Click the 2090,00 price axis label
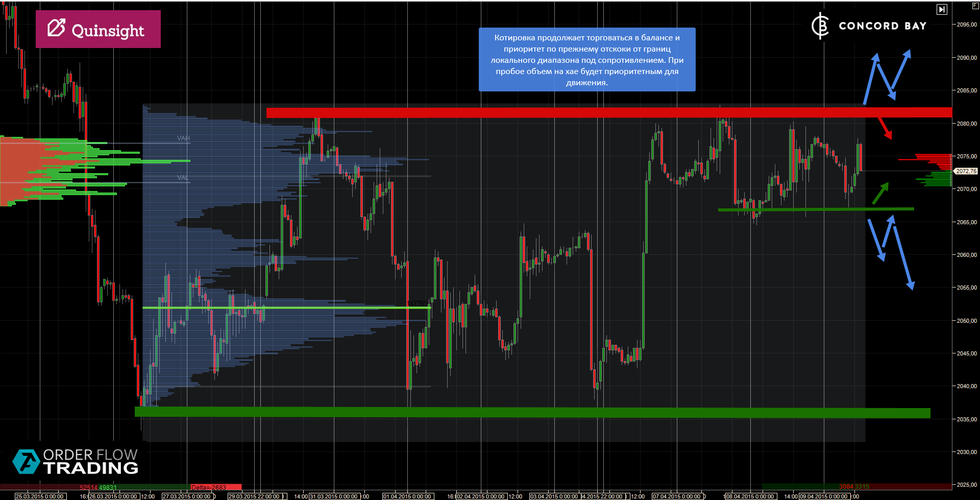Image resolution: width=980 pixels, height=500 pixels. (967, 58)
